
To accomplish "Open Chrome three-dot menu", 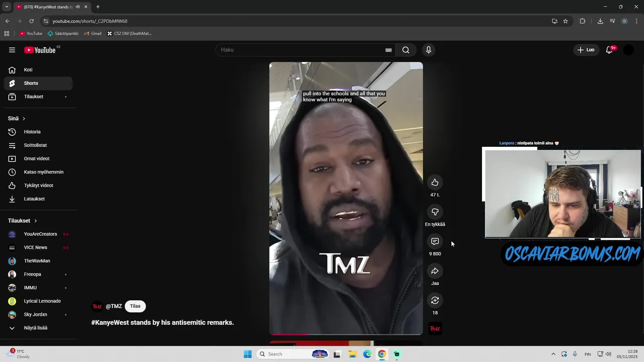I will [x=637, y=21].
